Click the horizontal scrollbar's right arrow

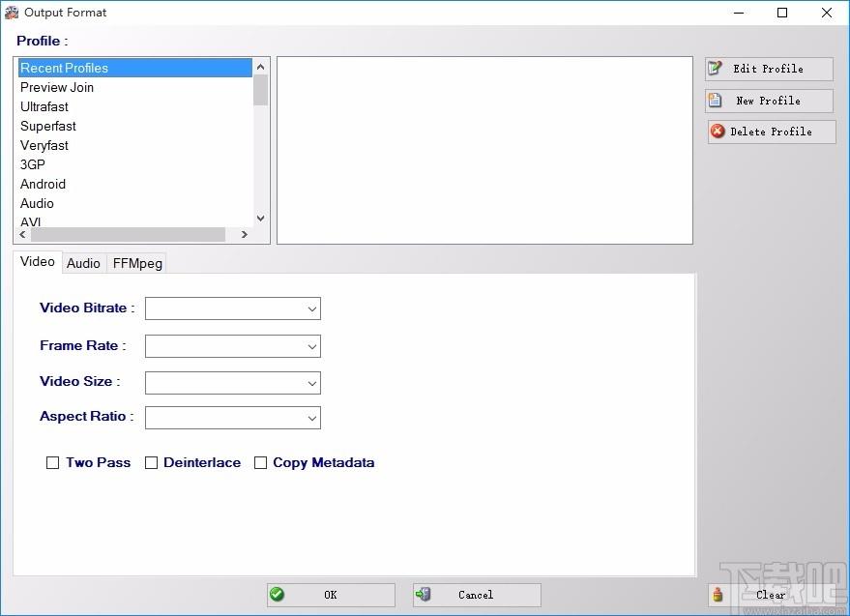(x=245, y=234)
